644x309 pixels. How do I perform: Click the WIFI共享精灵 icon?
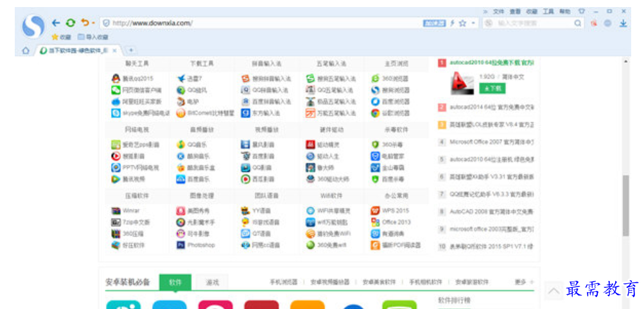point(311,211)
